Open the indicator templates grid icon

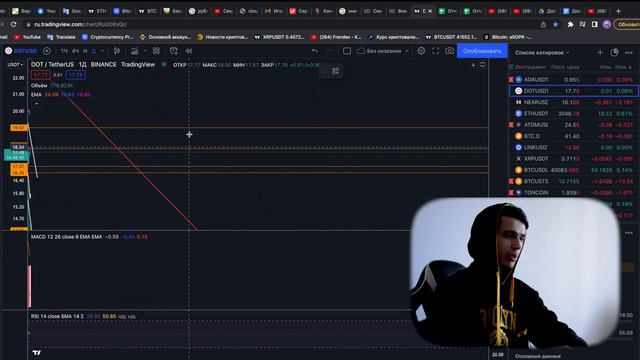point(156,51)
